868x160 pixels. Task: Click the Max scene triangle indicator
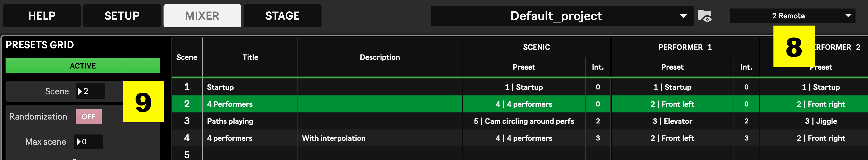(x=79, y=142)
